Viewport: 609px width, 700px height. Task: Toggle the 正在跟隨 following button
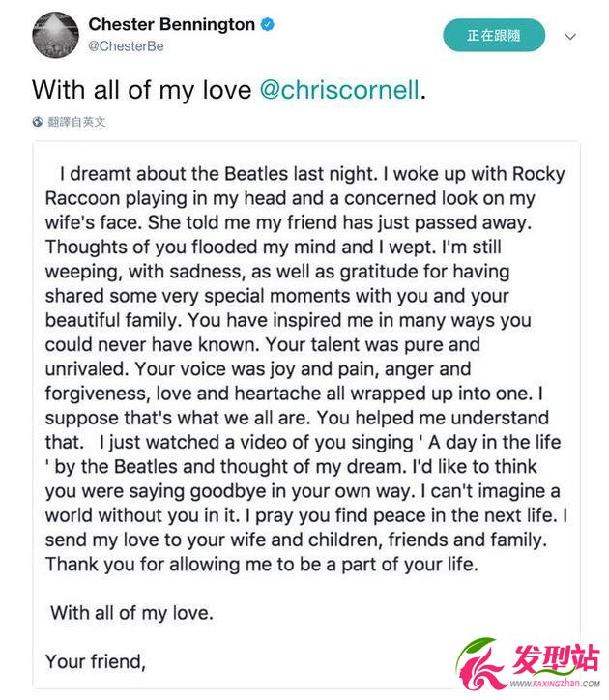click(493, 35)
